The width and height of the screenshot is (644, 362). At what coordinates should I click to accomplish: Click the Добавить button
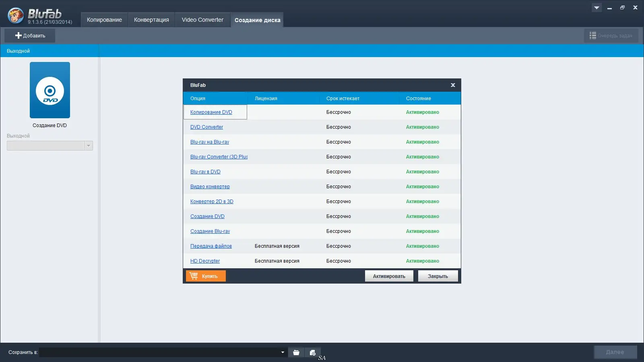pos(30,35)
